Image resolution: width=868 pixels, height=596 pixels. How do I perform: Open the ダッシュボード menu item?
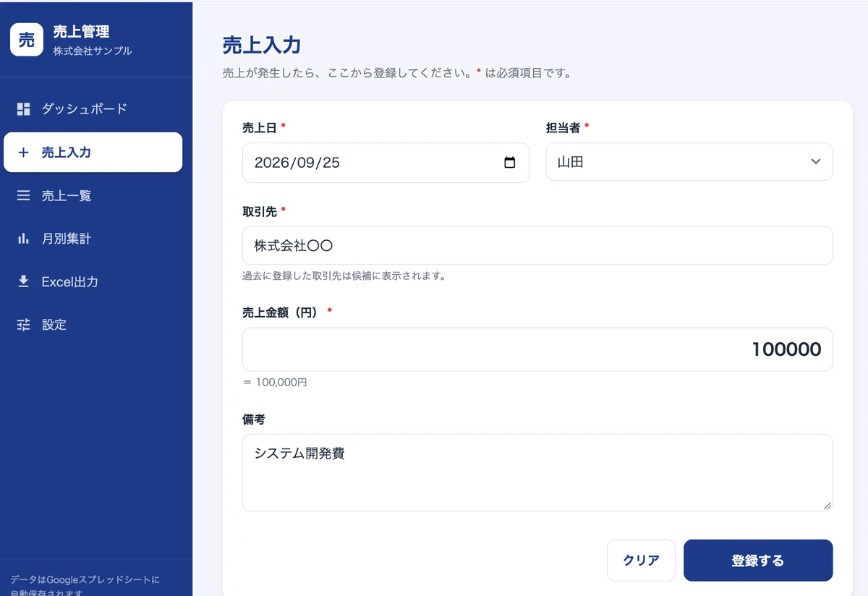[93, 109]
